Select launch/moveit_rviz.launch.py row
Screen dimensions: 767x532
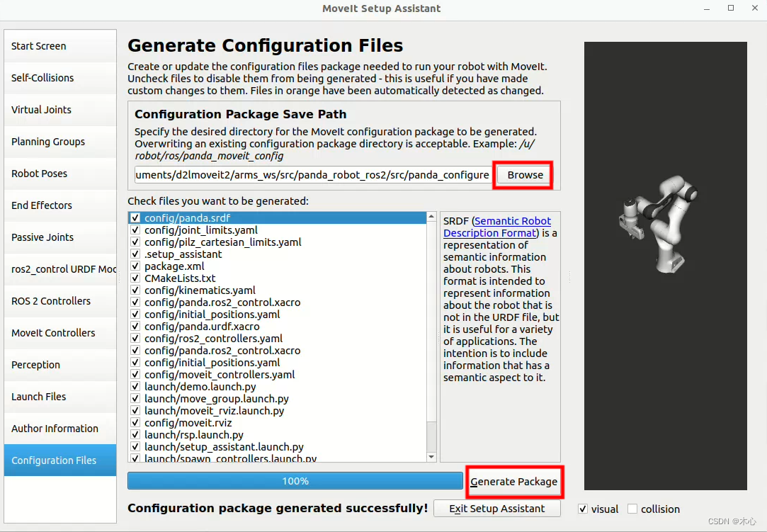click(x=278, y=411)
